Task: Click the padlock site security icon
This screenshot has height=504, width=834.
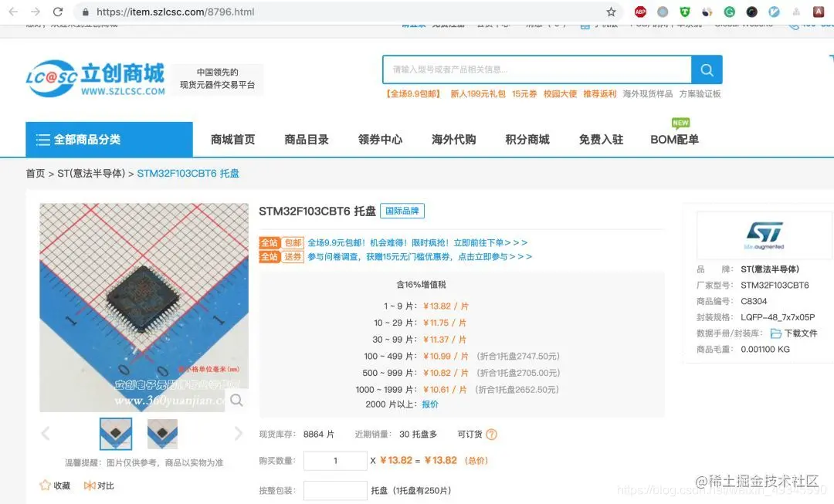Action: [85, 12]
